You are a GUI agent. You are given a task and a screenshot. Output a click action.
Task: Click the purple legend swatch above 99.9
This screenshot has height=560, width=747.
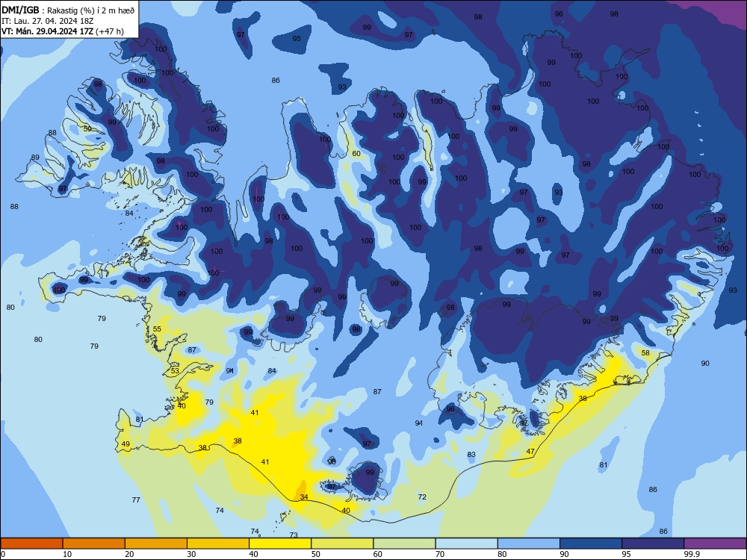(715, 544)
